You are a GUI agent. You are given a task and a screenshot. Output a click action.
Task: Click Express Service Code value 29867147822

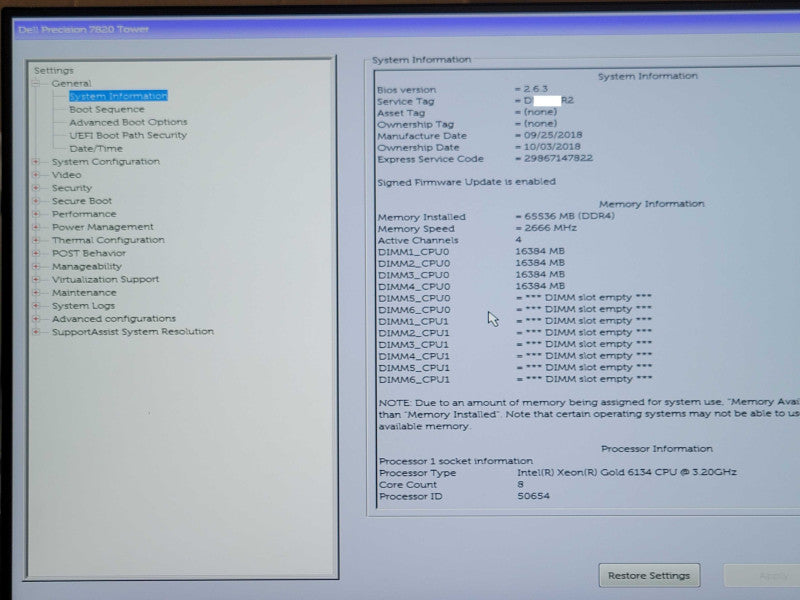pos(558,159)
